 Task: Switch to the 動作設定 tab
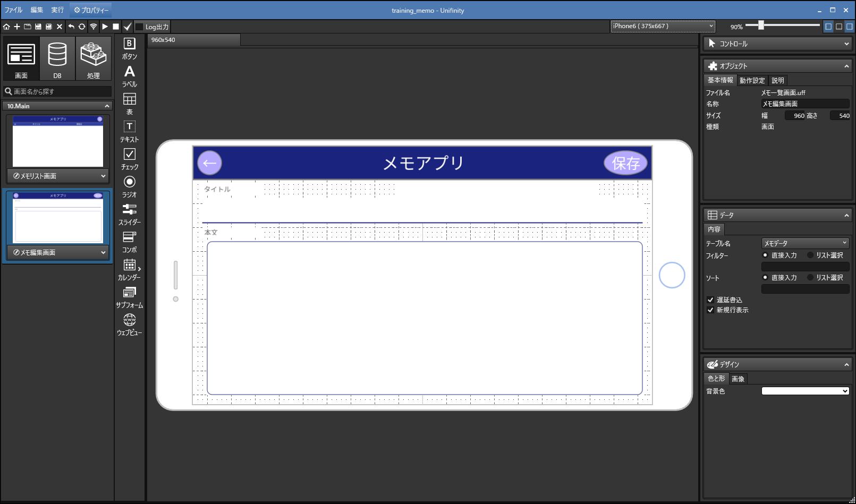(x=752, y=80)
